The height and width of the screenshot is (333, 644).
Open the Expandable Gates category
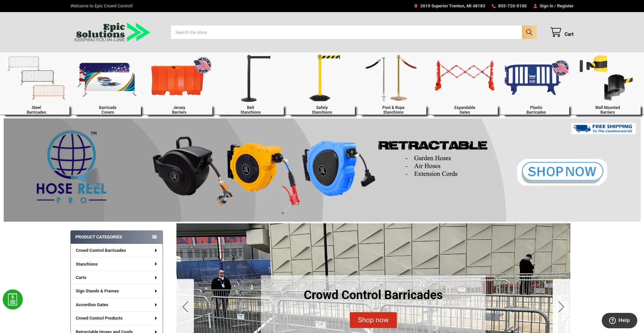465,84
